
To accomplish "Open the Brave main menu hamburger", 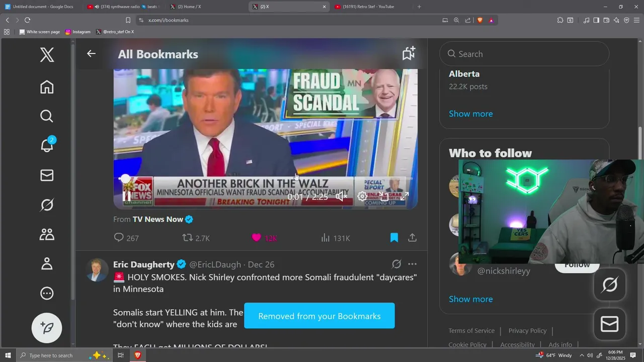I will pos(636,20).
